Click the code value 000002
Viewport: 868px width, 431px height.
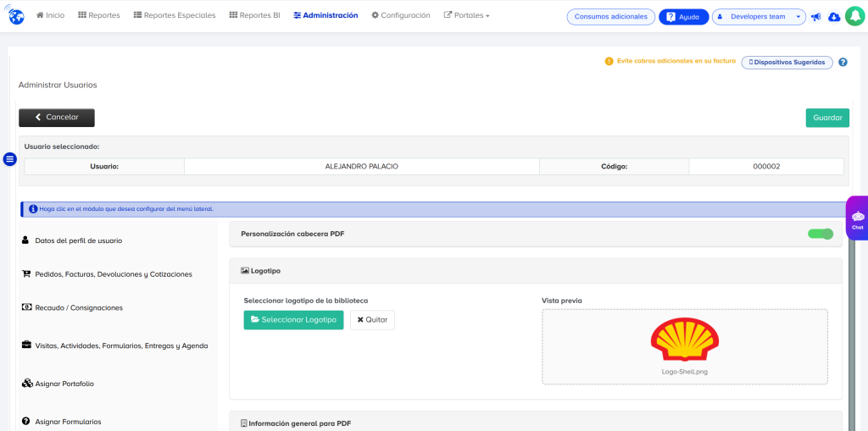click(766, 167)
